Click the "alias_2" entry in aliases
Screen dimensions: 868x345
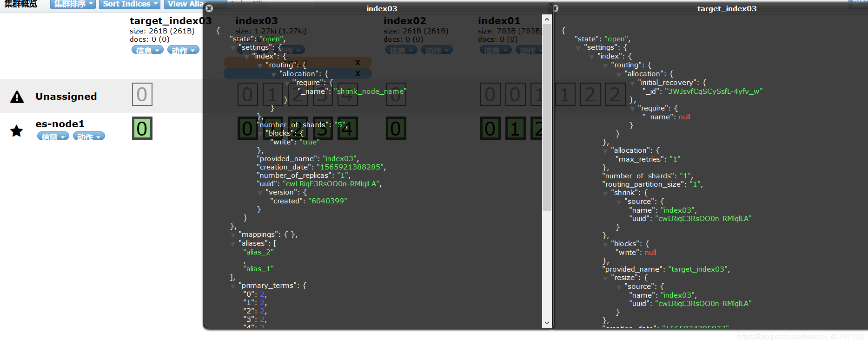[x=258, y=252]
